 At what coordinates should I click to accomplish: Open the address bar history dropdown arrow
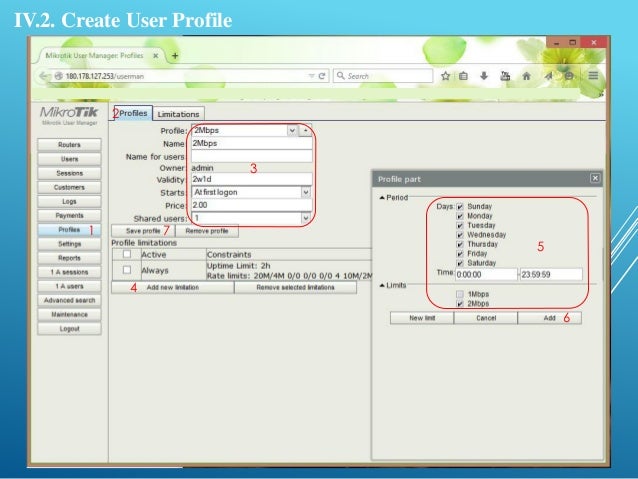(311, 76)
